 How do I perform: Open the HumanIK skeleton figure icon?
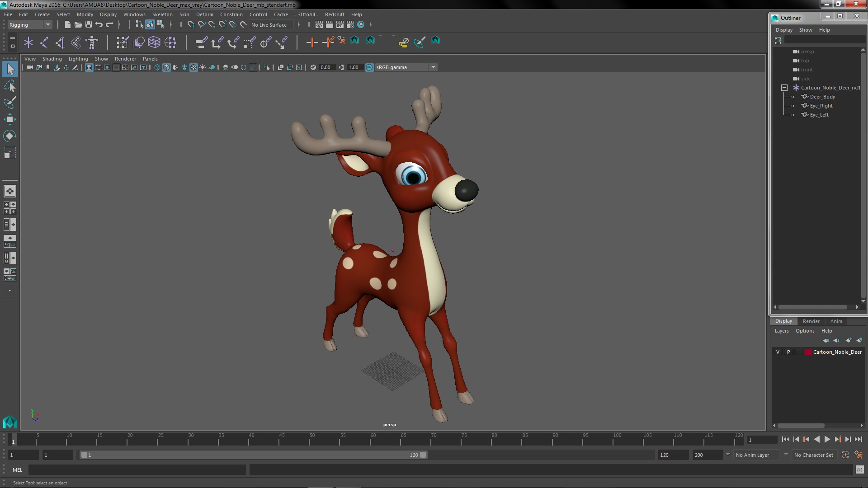point(92,42)
